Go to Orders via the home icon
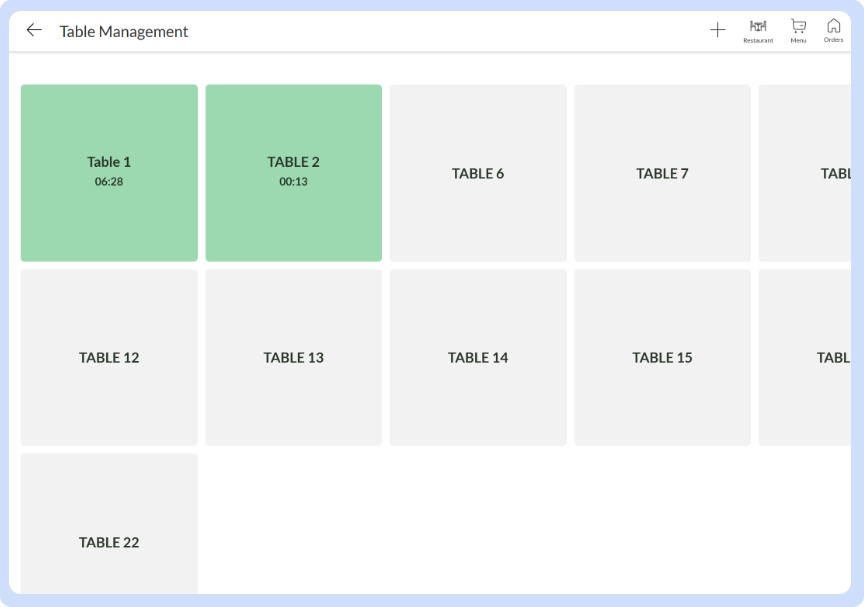 (x=833, y=30)
